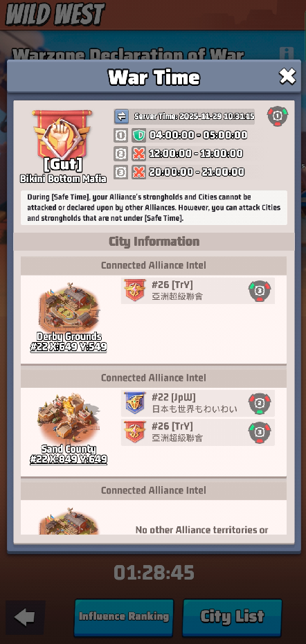The height and width of the screenshot is (644, 306).
Task: Click the war slot dial in header
Action: pos(278,116)
